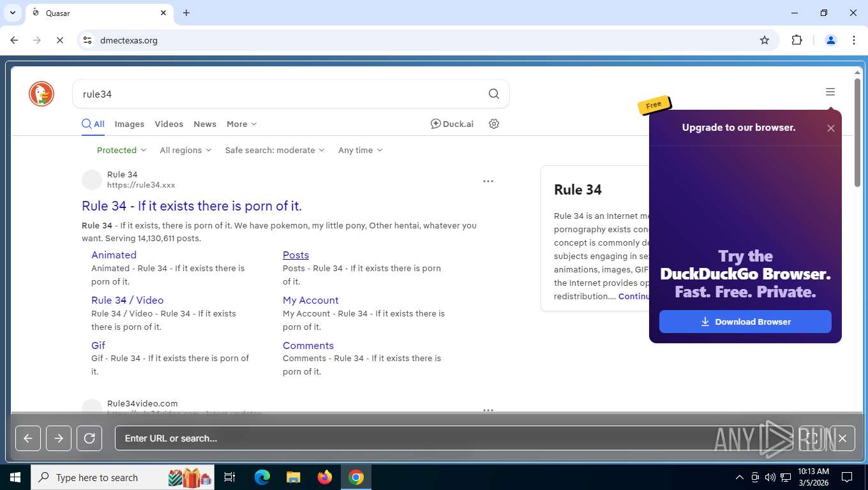Image resolution: width=868 pixels, height=490 pixels.
Task: Open Chrome tab search dropdown arrow
Action: click(12, 13)
